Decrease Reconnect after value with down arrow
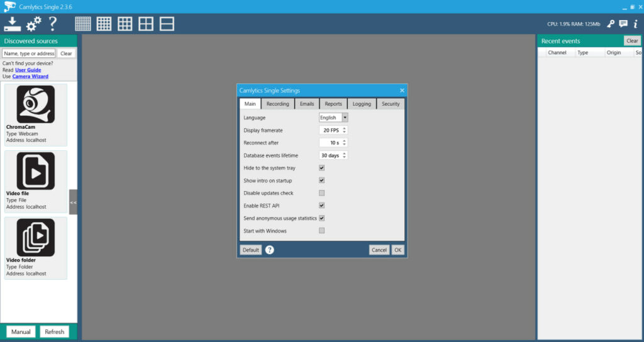 point(344,145)
